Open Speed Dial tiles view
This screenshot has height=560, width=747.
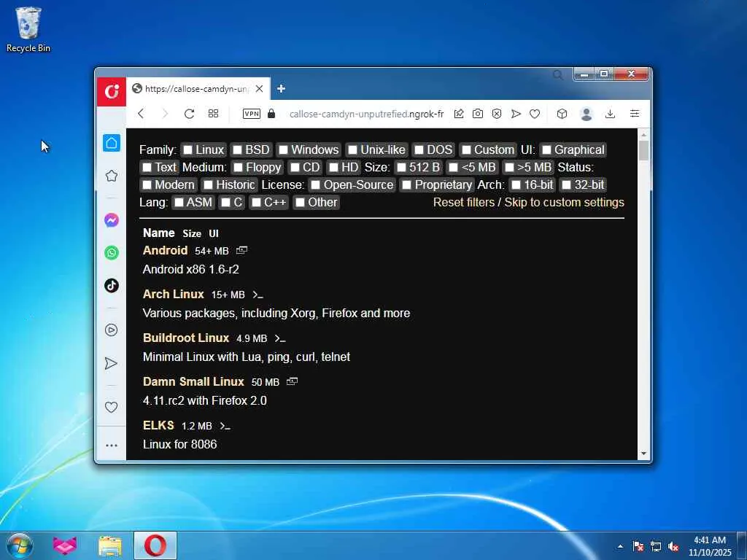point(214,114)
